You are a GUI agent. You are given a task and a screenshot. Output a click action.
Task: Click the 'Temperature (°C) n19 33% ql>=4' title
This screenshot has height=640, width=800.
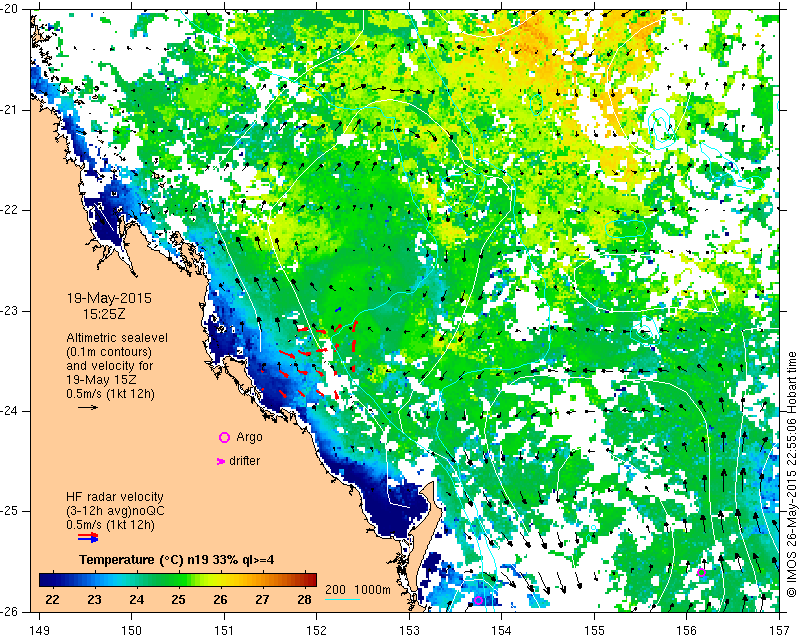(177, 560)
